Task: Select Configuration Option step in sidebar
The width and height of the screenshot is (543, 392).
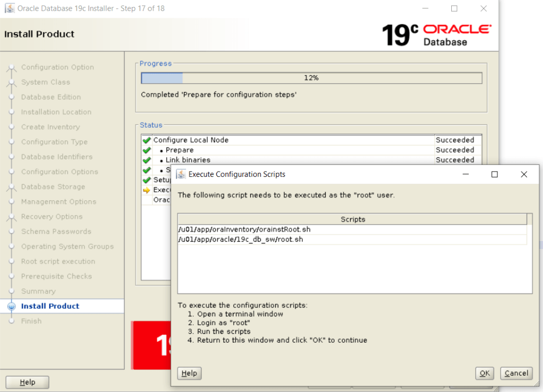Action: coord(57,67)
